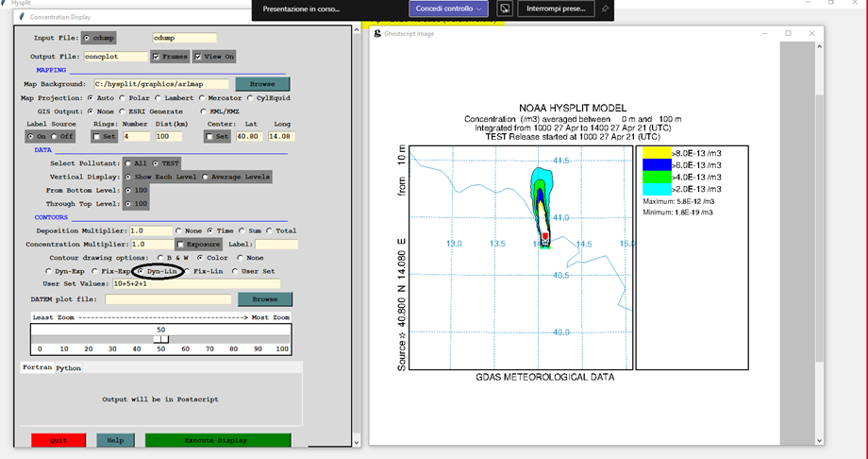Click the red Quit button
Screen dimensions: 868x459
pos(58,440)
